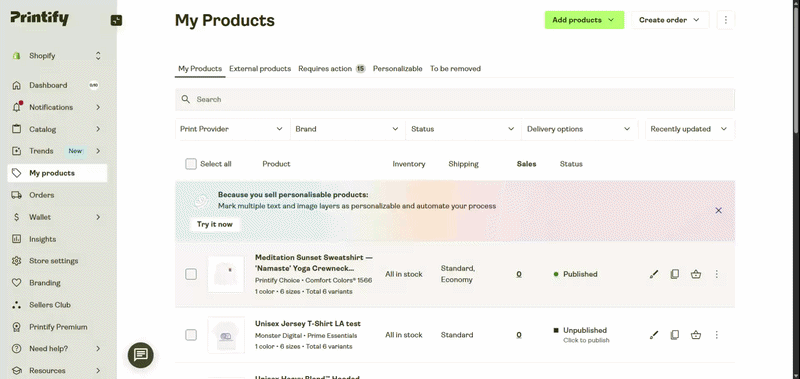
Task: Click the Shopify store icon
Action: pyautogui.click(x=16, y=56)
